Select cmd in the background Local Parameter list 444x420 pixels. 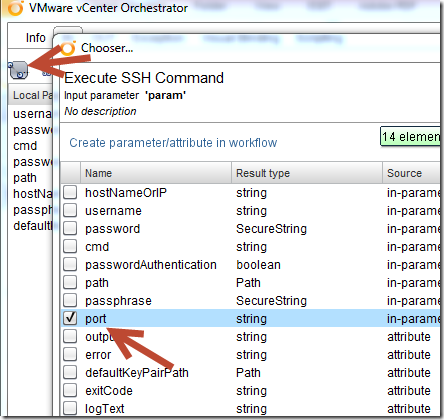25,146
